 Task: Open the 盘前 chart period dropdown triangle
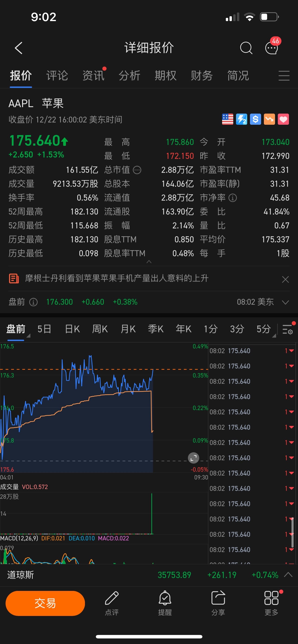[x=28, y=336]
